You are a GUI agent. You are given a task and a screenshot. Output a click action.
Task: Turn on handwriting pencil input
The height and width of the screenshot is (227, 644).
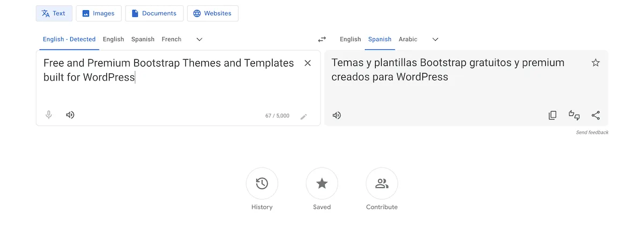tap(304, 116)
